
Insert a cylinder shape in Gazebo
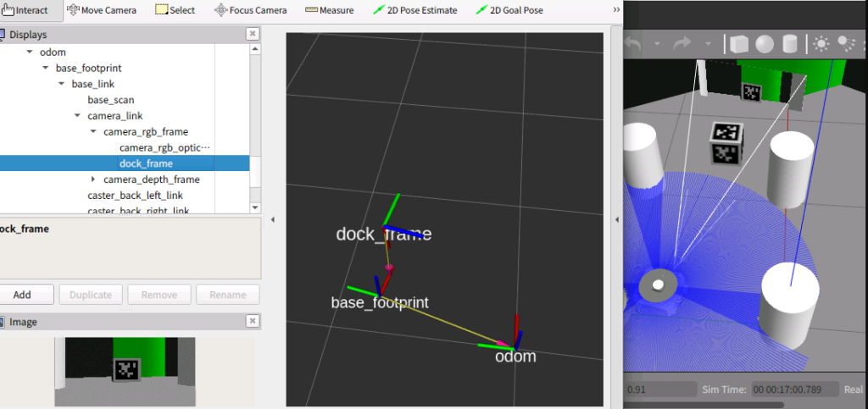pyautogui.click(x=790, y=43)
